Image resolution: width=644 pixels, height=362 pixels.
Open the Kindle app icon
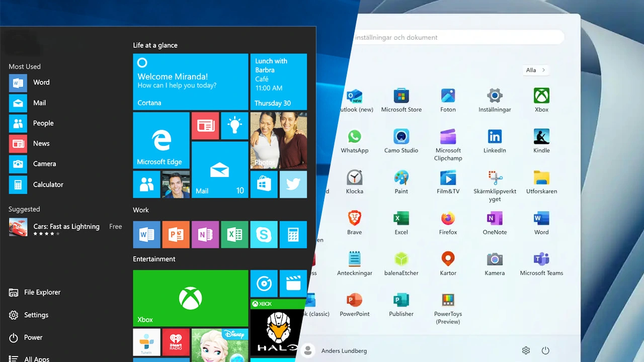pos(541,137)
